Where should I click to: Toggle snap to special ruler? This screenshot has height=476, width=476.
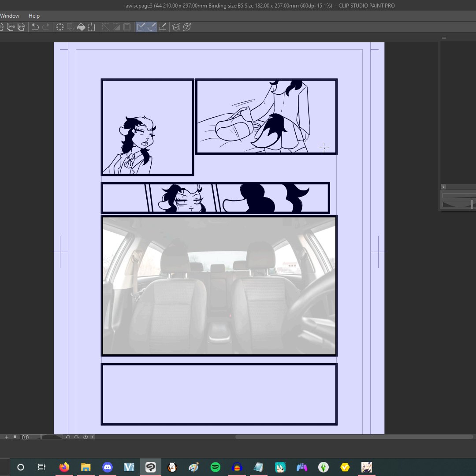151,27
